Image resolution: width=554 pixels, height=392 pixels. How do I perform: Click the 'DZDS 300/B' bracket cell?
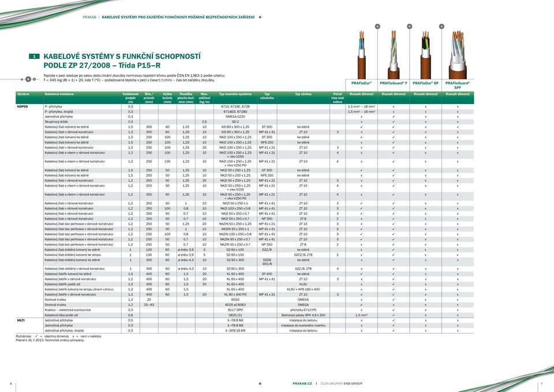pos(267,262)
